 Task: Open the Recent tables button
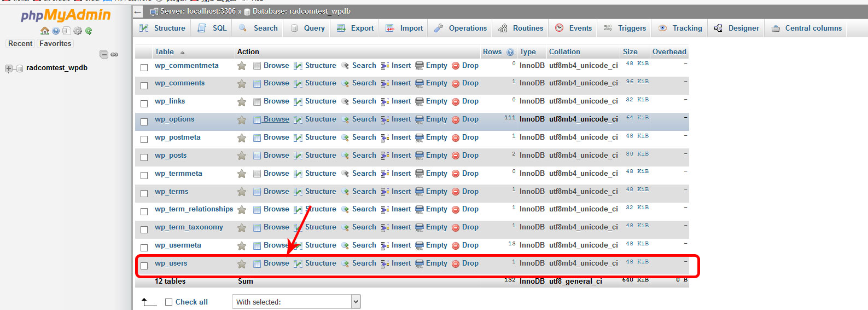point(20,44)
